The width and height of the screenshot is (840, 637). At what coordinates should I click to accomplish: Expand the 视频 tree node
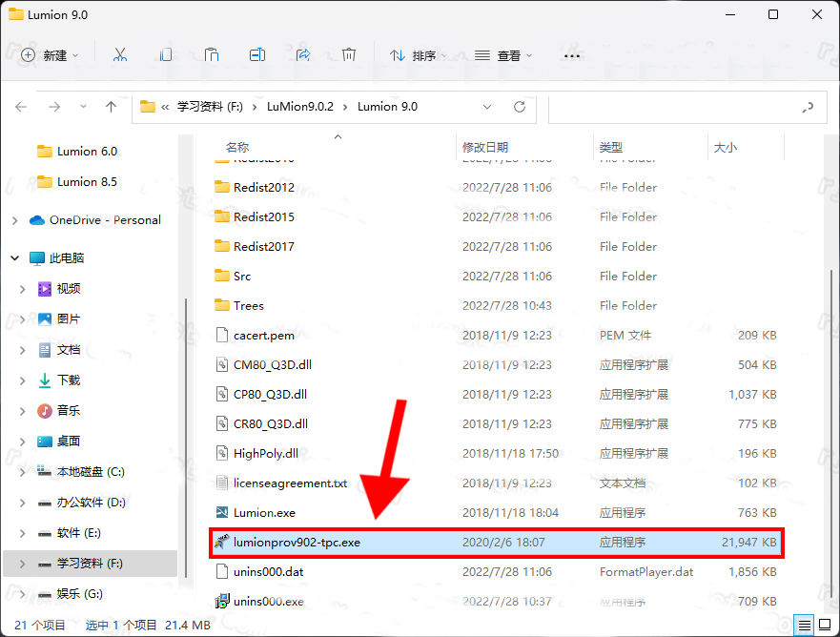coord(22,289)
